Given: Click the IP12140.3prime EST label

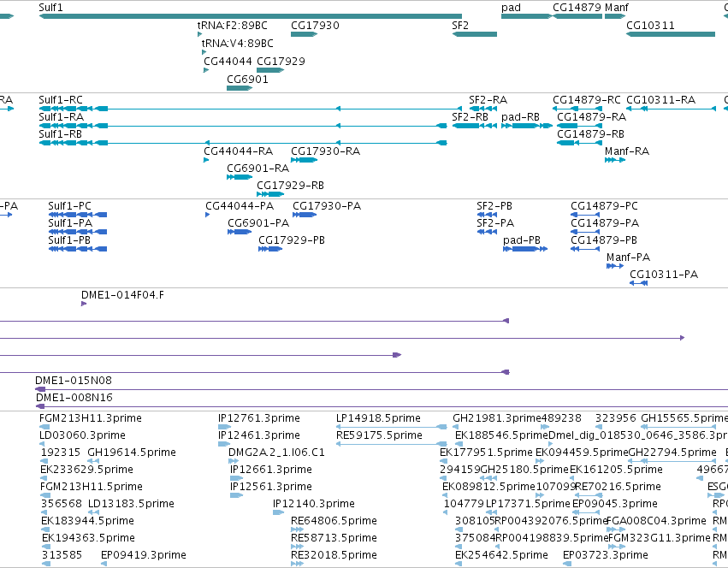Looking at the screenshot, I should point(314,504).
